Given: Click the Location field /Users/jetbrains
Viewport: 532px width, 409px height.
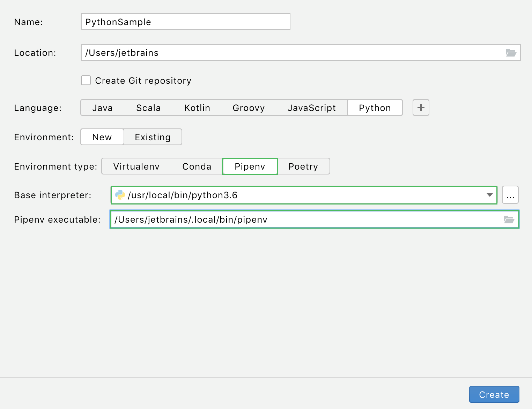Looking at the screenshot, I should pyautogui.click(x=301, y=52).
